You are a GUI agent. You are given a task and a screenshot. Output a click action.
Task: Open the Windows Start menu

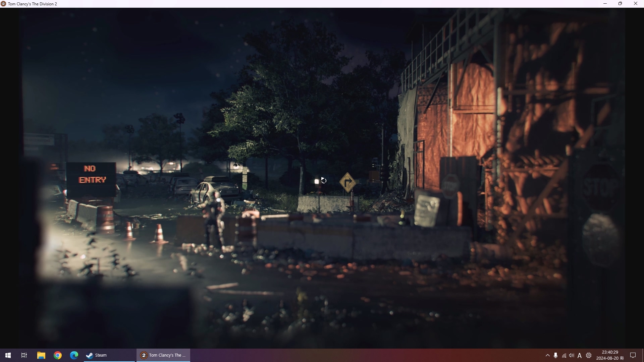(8, 355)
